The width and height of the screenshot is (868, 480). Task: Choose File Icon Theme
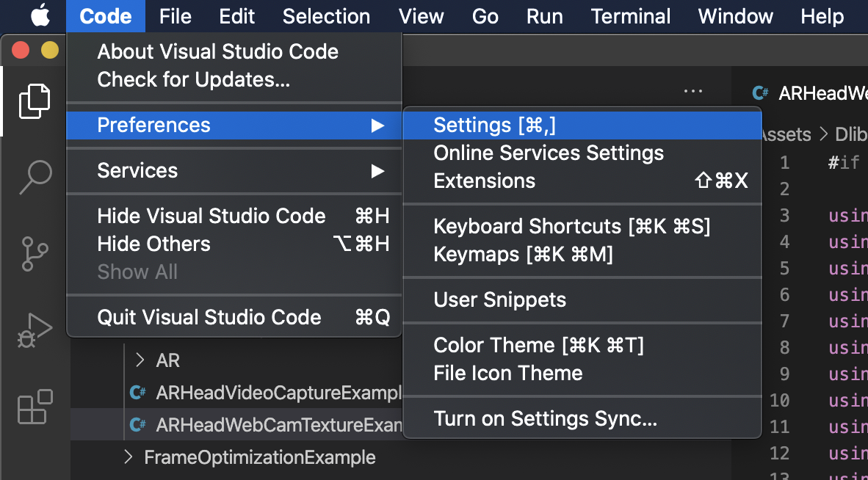pyautogui.click(x=582, y=374)
